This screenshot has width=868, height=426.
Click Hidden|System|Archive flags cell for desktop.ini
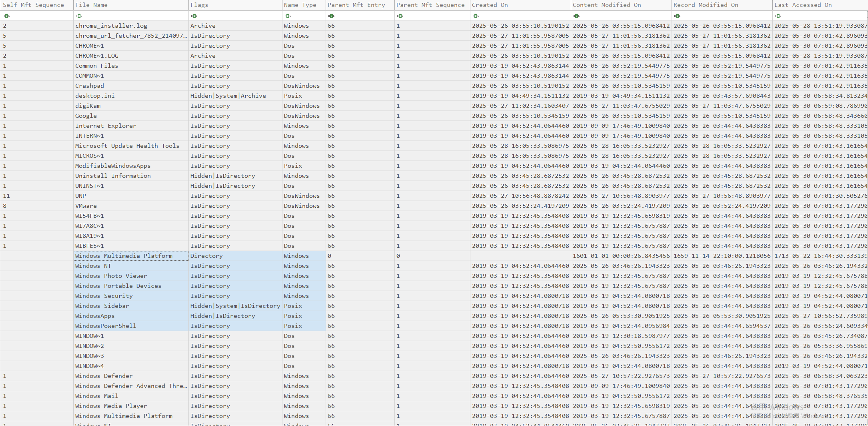228,96
